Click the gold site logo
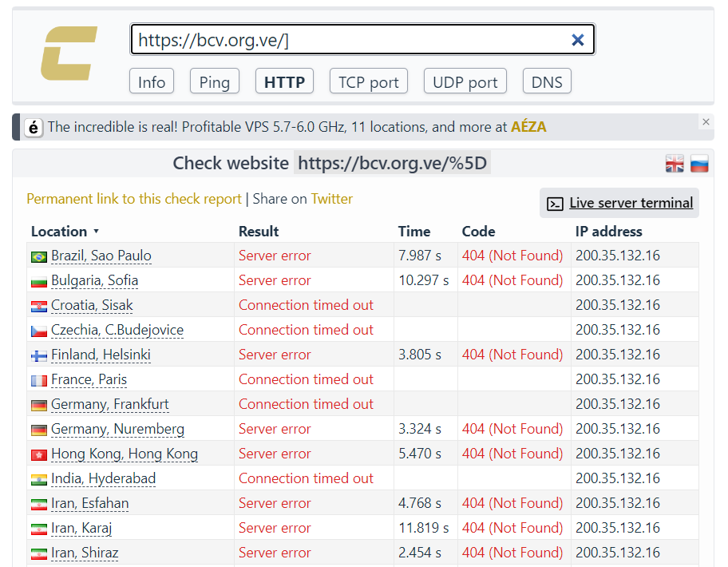This screenshot has width=728, height=567. pyautogui.click(x=69, y=54)
